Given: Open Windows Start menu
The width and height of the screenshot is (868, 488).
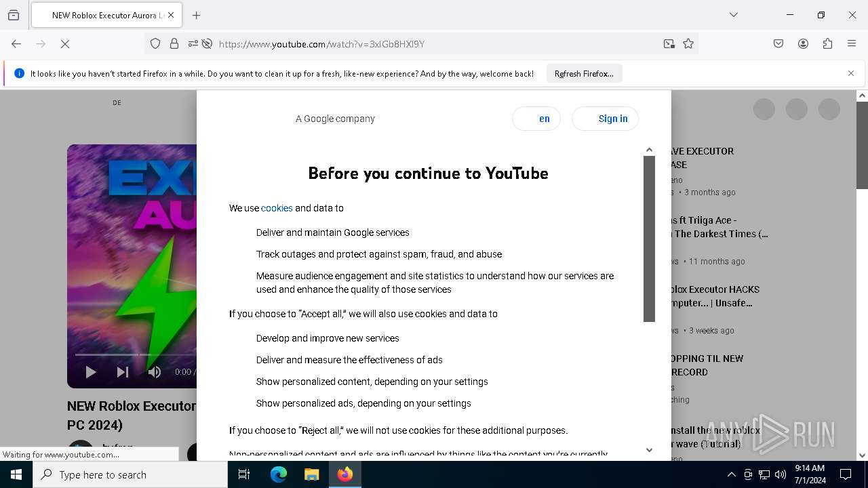Looking at the screenshot, I should coord(16,474).
